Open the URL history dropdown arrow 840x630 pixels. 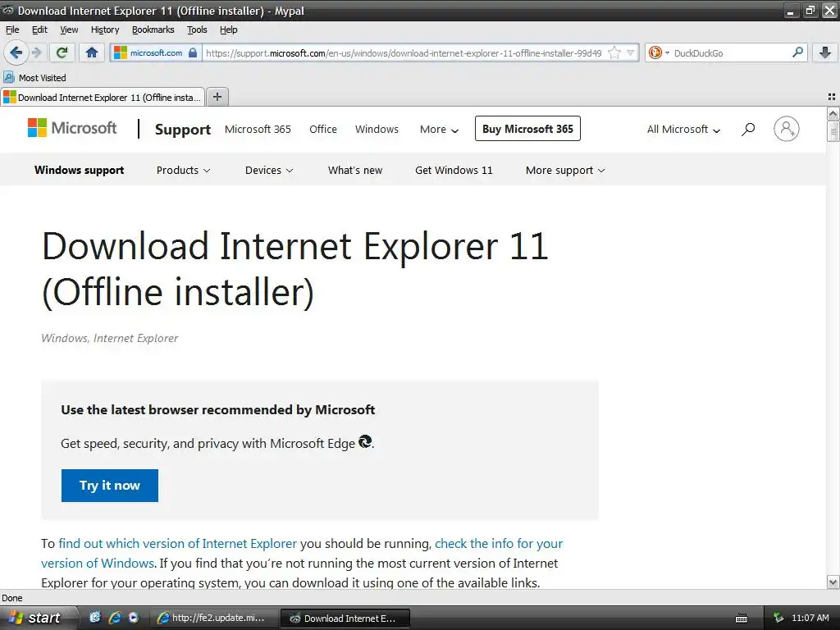click(x=631, y=52)
